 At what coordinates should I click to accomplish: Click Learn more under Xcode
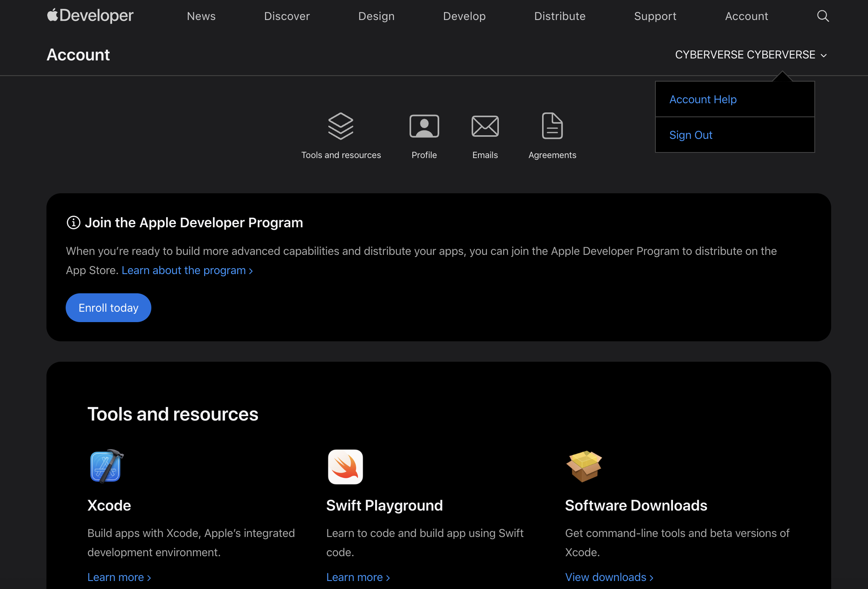point(119,577)
